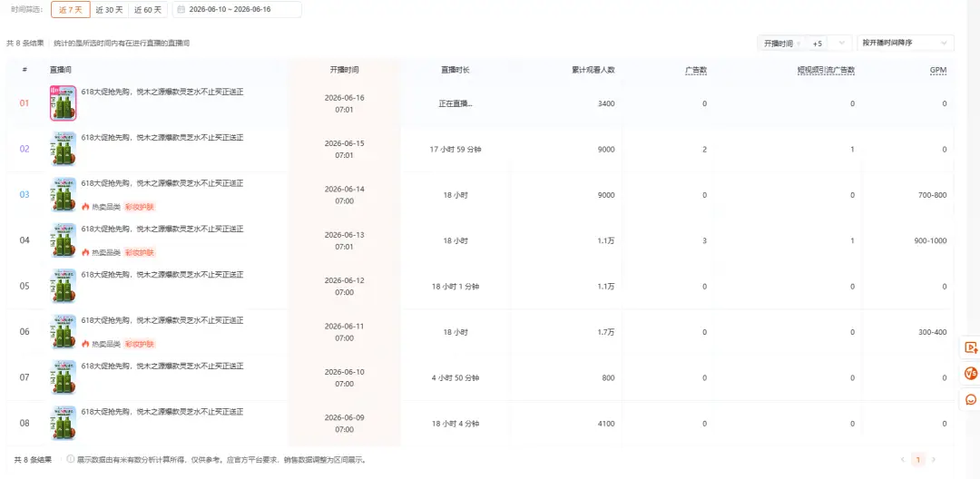This screenshot has width=980, height=479.
Task: Click the 18 小时 1 分钟 duration cell
Action: [x=455, y=286]
